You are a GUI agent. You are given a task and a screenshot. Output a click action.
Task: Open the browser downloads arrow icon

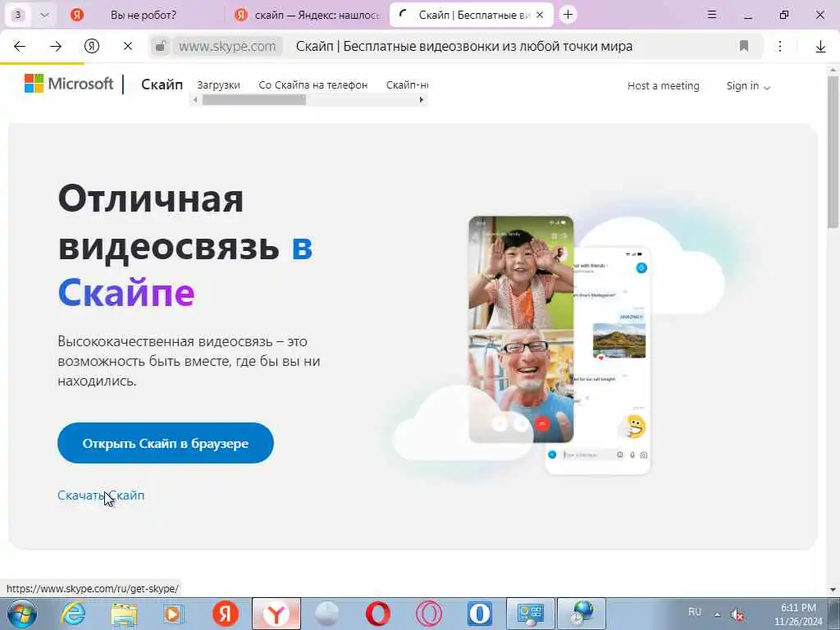coord(820,47)
